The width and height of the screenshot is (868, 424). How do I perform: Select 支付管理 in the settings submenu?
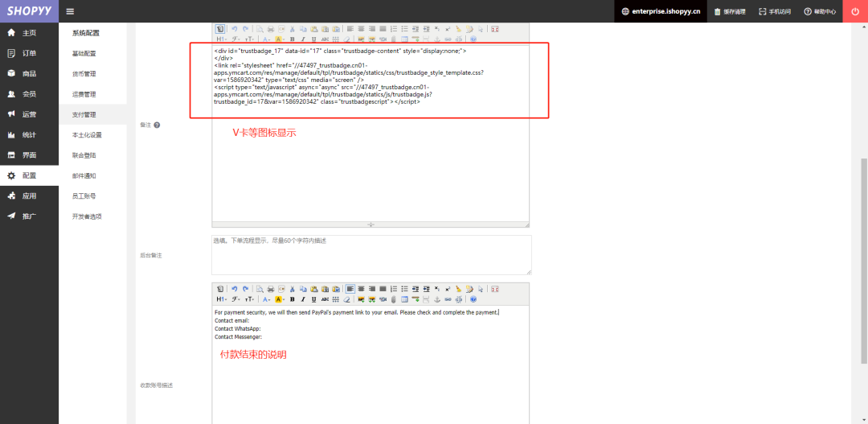tap(84, 115)
